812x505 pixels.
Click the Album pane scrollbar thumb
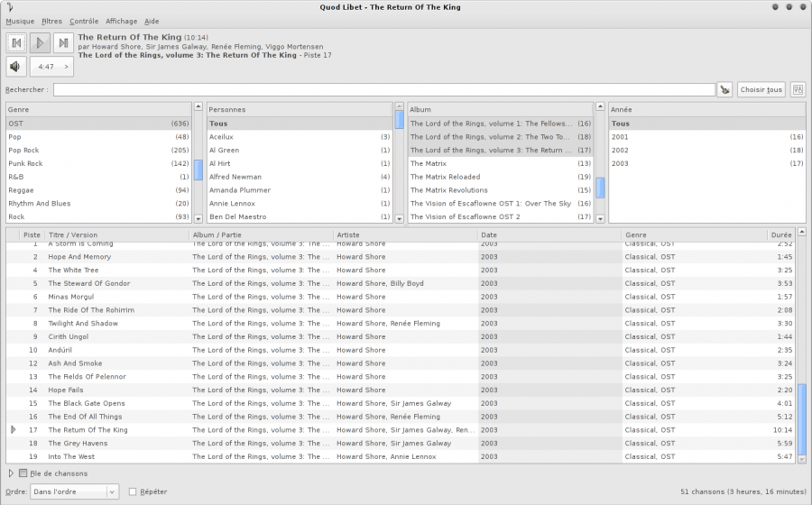[600, 188]
